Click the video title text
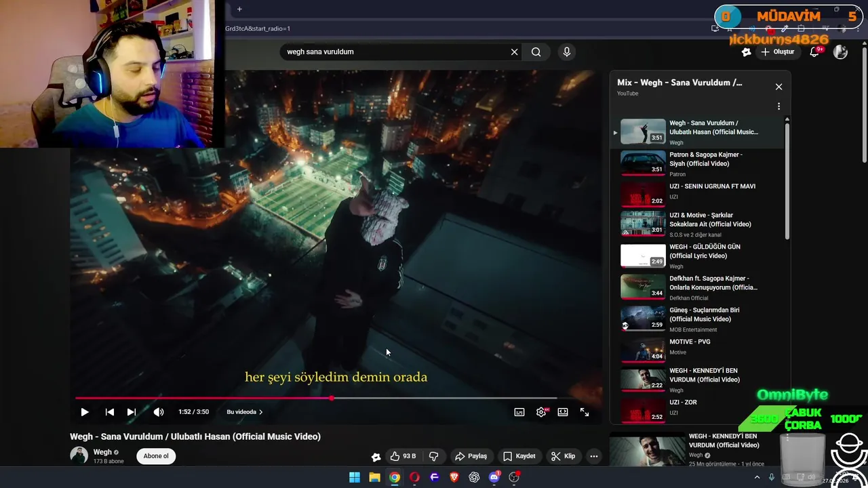Image resolution: width=868 pixels, height=488 pixels. tap(195, 436)
